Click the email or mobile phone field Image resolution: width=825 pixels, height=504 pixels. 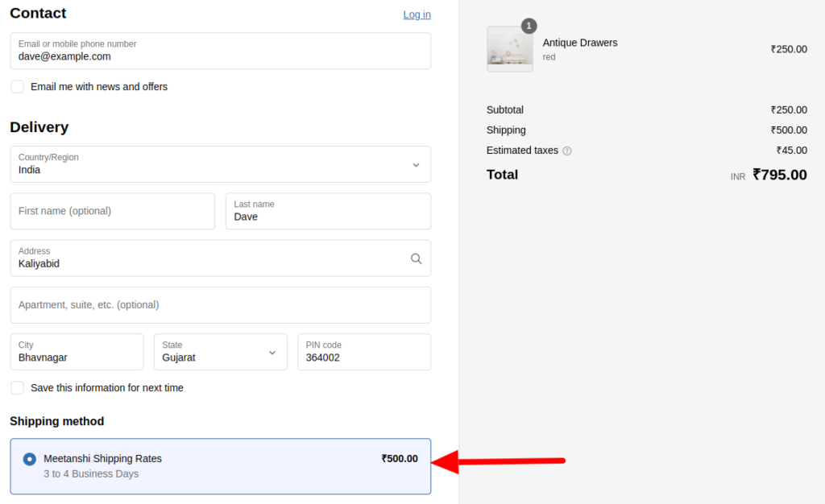tap(221, 51)
